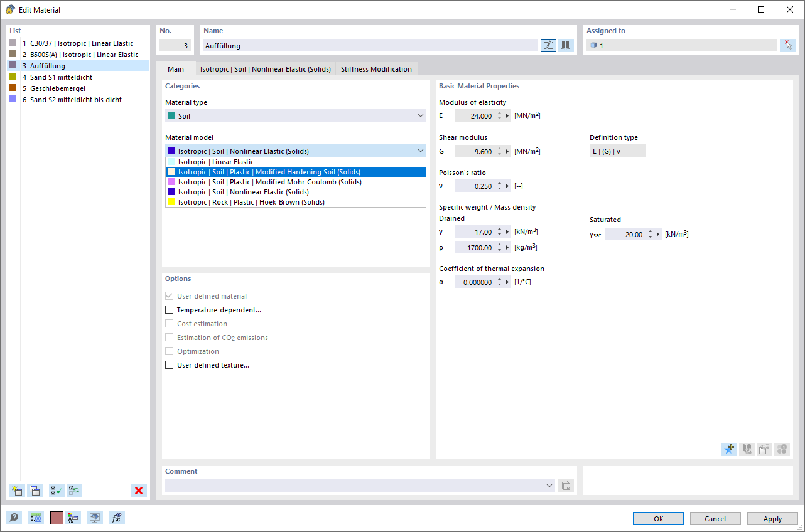
Task: Click the copy material icon below list
Action: [35, 491]
